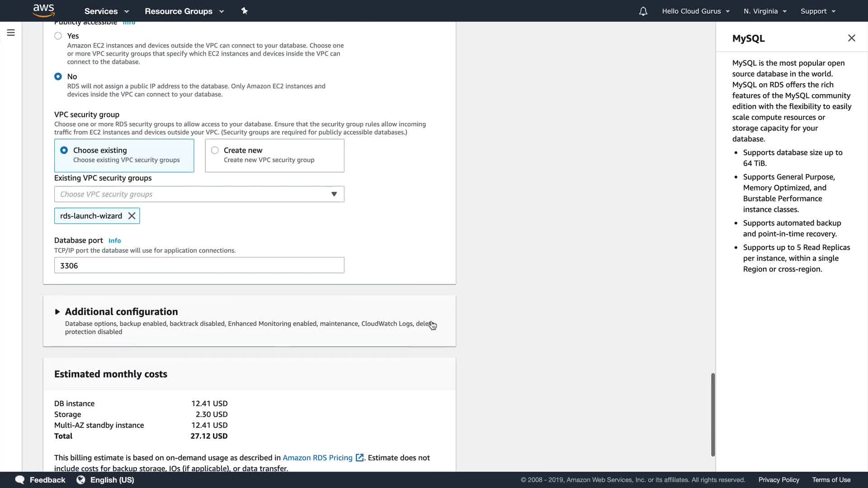Click the Database port Info link

(x=114, y=241)
